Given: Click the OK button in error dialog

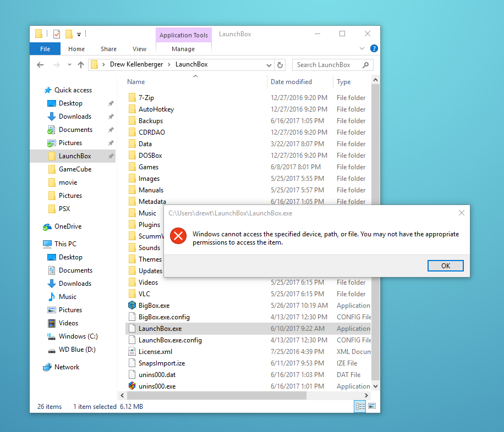Looking at the screenshot, I should (x=445, y=265).
